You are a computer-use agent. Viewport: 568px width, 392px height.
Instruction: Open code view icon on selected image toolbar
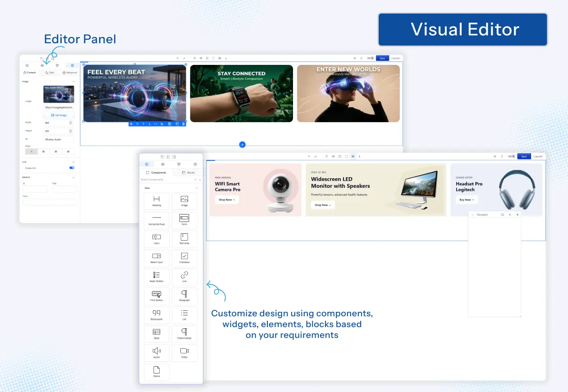(x=156, y=124)
